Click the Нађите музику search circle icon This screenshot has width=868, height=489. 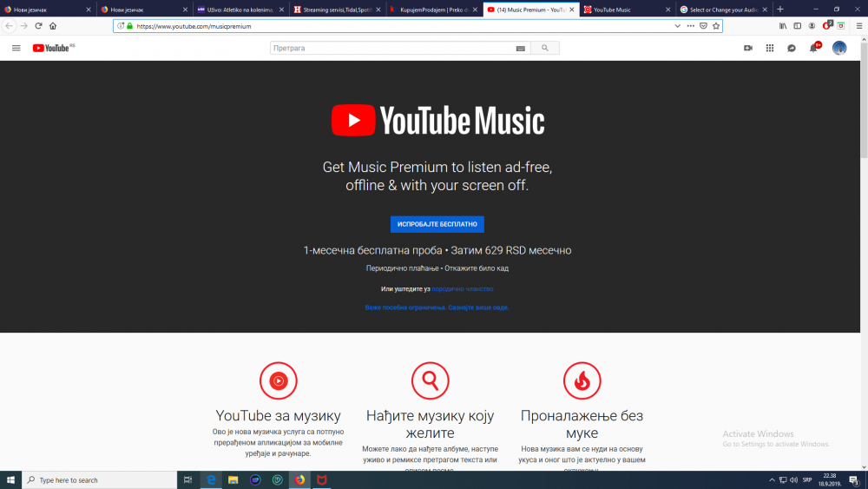point(431,380)
